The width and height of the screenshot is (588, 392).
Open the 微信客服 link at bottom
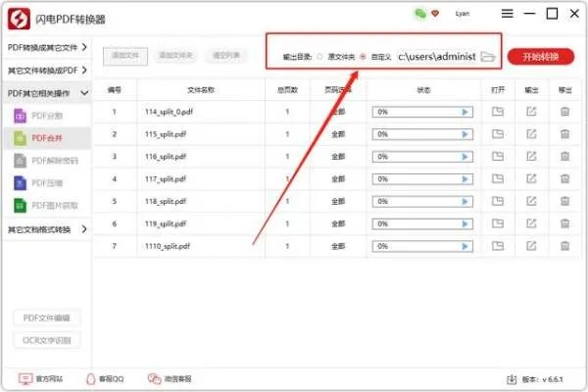pos(170,379)
